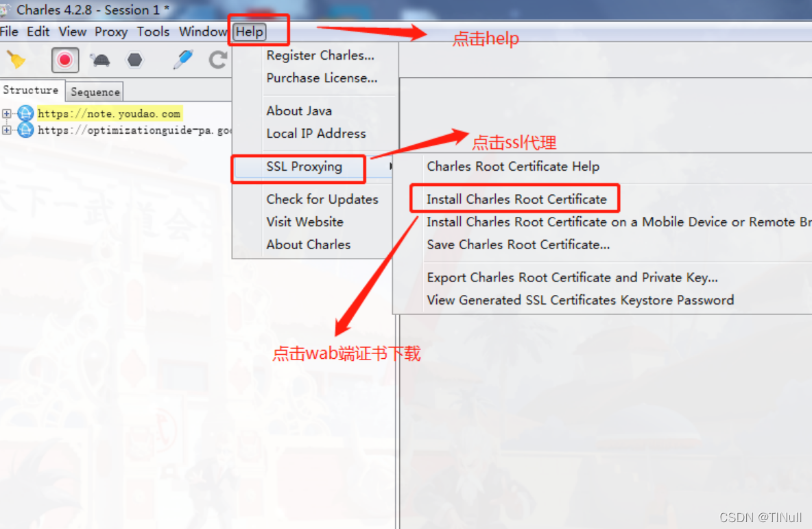Open Charles Root Certificate Help

(x=513, y=166)
